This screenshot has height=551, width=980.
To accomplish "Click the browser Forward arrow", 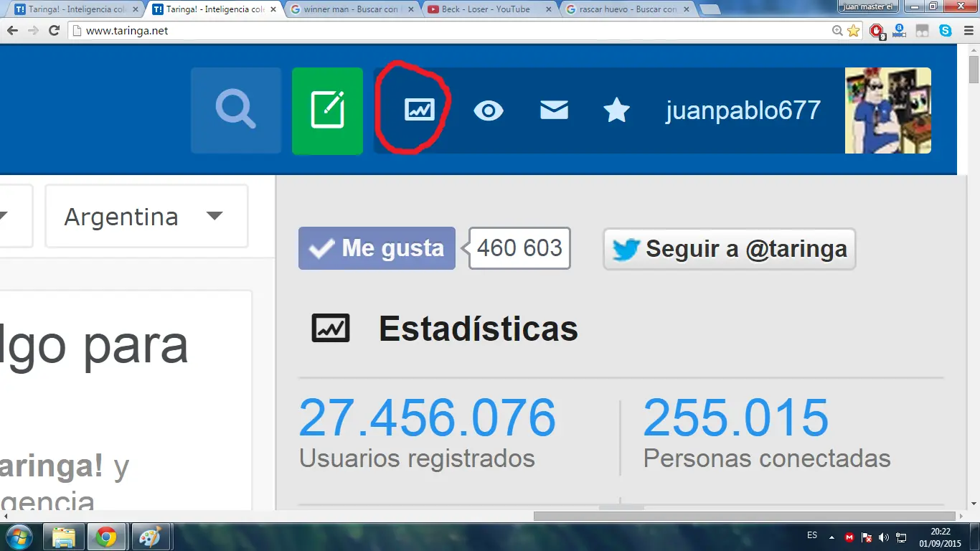I will pyautogui.click(x=33, y=31).
